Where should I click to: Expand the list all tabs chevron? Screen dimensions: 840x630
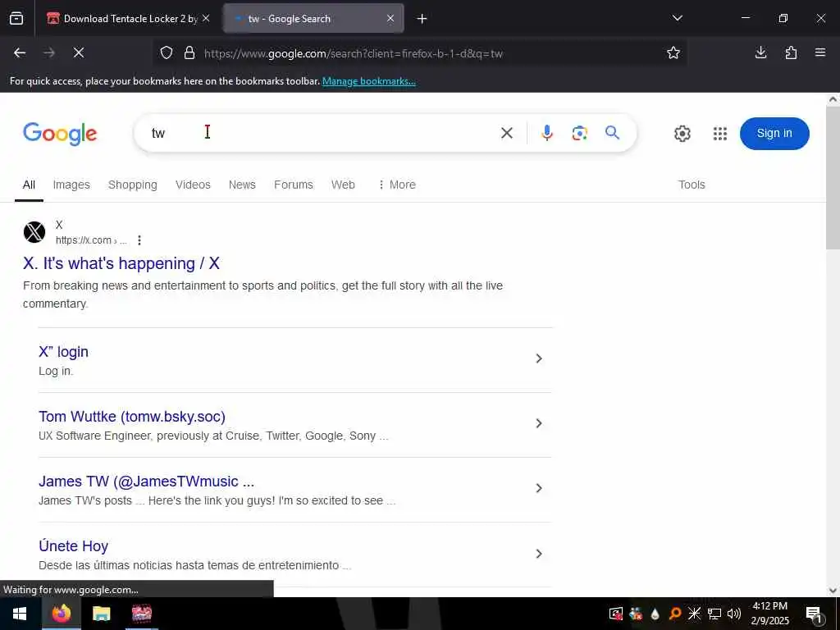pos(677,18)
